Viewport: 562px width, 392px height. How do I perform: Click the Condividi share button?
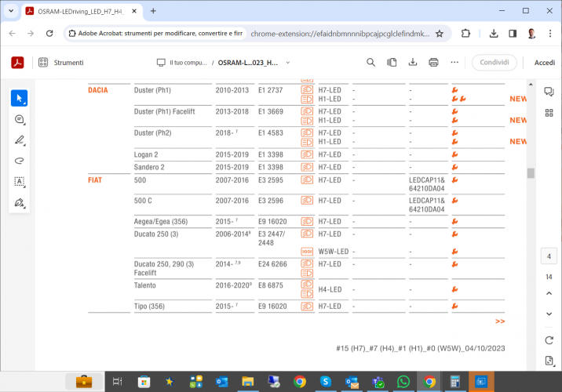click(494, 63)
